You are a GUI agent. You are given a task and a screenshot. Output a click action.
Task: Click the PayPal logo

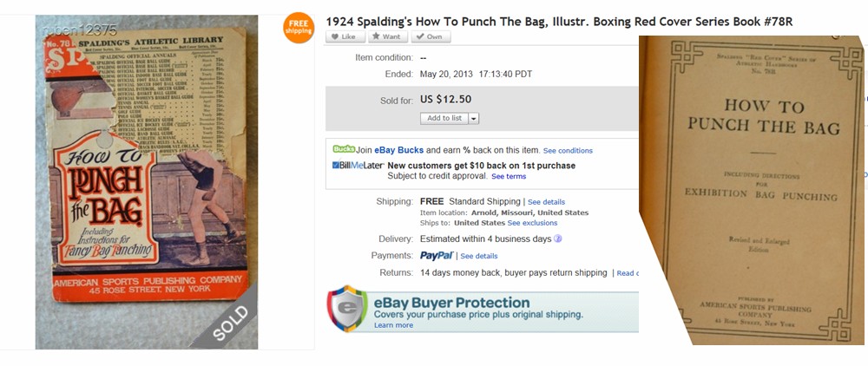tap(437, 256)
